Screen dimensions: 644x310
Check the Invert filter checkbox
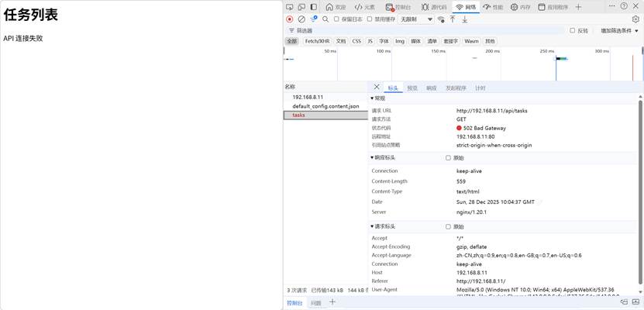(x=573, y=30)
